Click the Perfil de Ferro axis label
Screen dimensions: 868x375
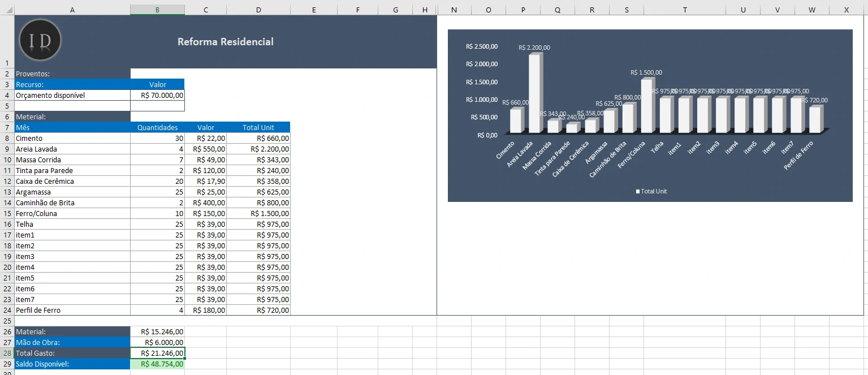pos(798,156)
